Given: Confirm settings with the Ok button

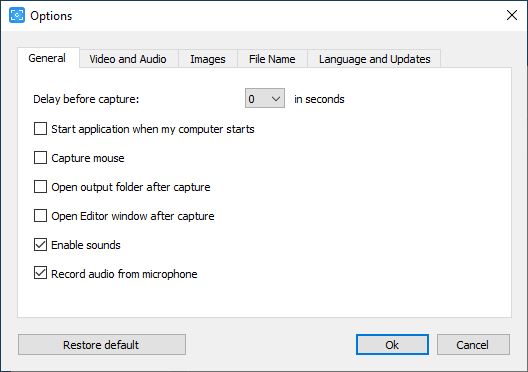Looking at the screenshot, I should click(392, 345).
